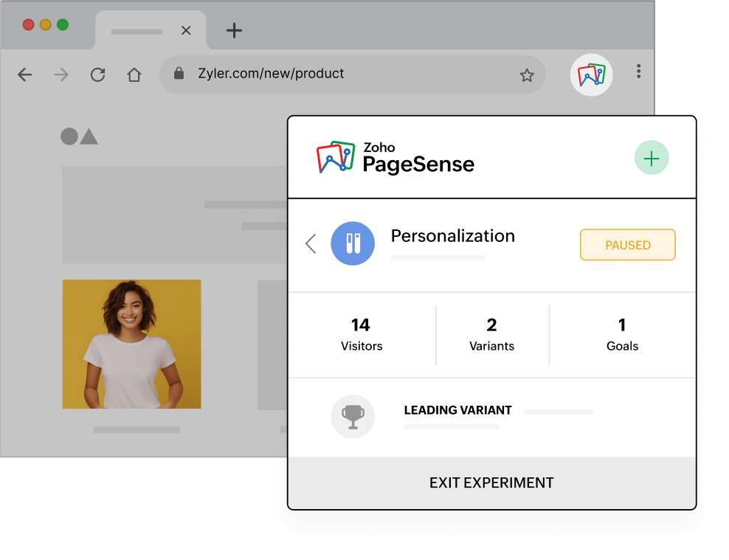
Task: Click the green plus icon in PageSense header
Action: point(651,157)
